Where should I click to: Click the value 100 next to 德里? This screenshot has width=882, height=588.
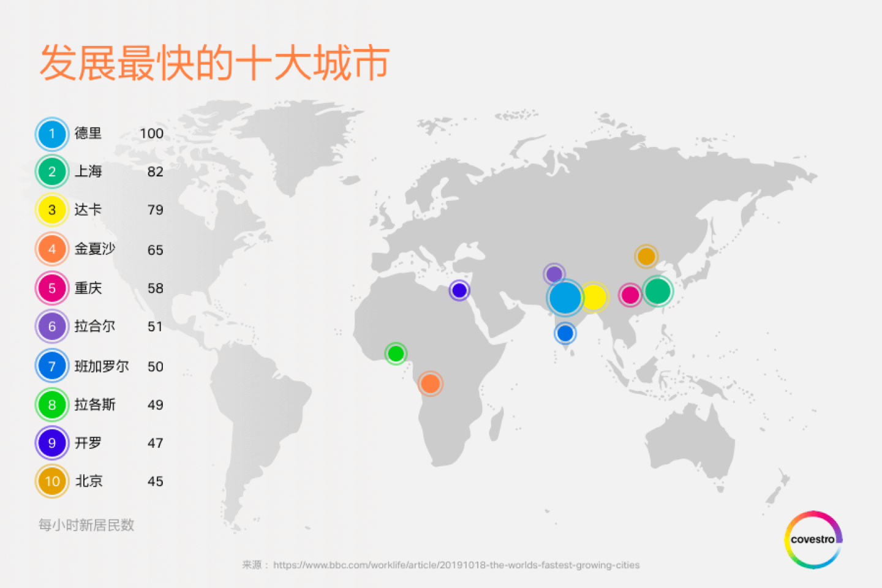tap(151, 134)
